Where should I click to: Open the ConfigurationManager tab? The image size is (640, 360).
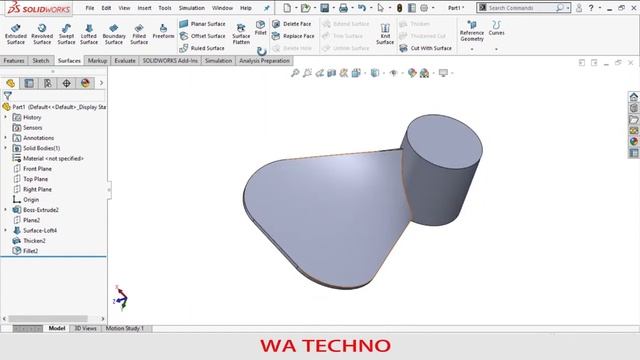pyautogui.click(x=48, y=83)
